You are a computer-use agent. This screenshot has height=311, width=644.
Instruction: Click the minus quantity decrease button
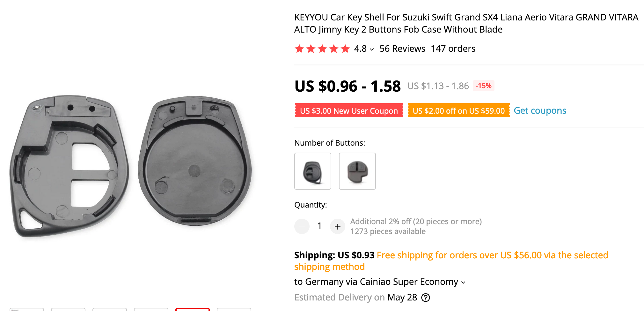[x=302, y=226]
